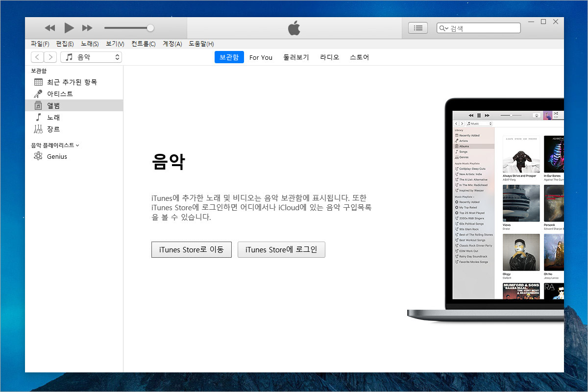
Task: Close the iTunes window
Action: click(556, 22)
